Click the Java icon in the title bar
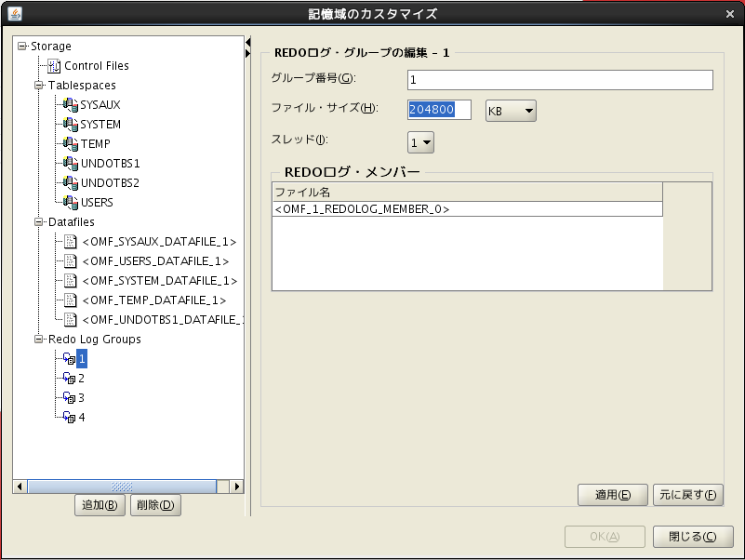Screen dimensions: 745x560 pos(15,14)
